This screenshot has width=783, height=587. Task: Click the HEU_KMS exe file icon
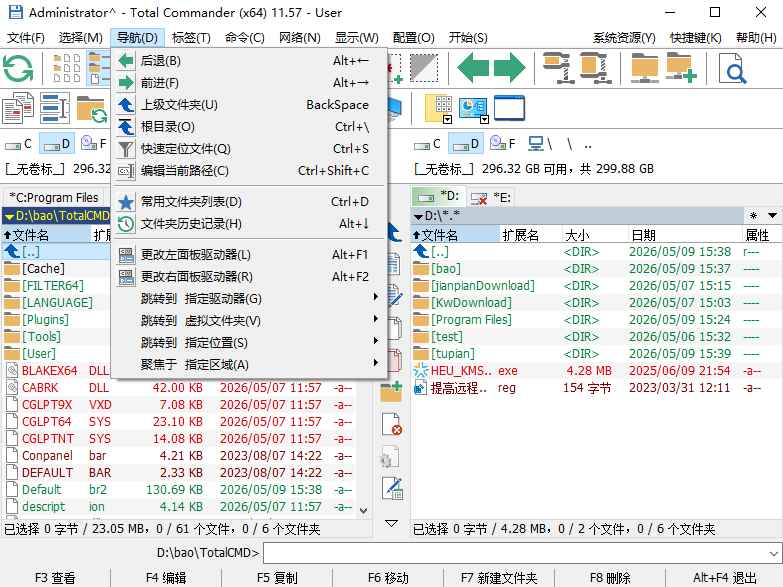pos(420,371)
